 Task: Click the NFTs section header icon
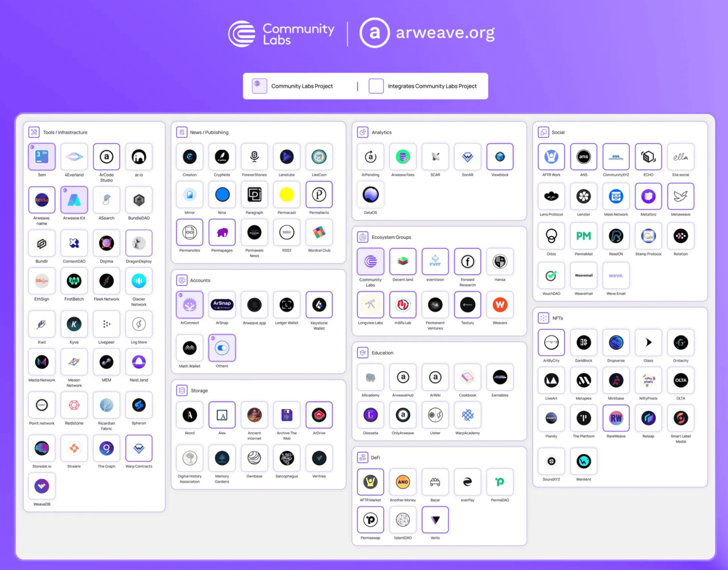click(x=544, y=318)
